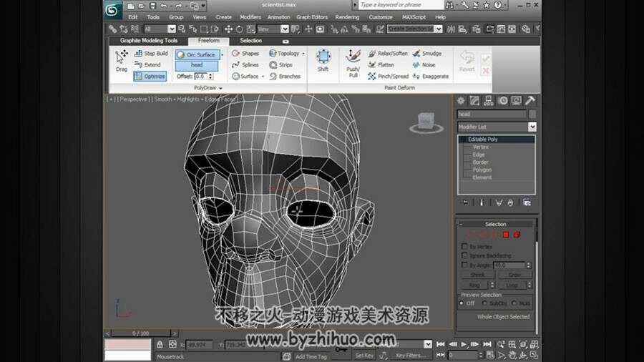Enable the Ignore Backfacing checkbox
644x362 pixels.
click(x=464, y=255)
